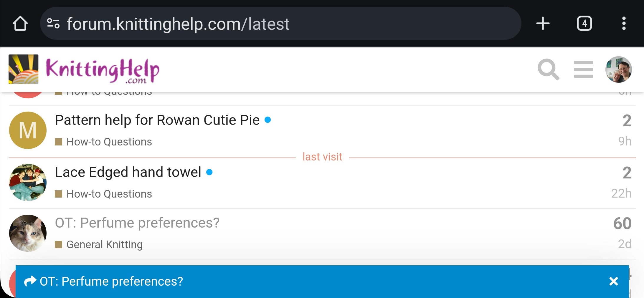Click the reply arrow icon in blue banner
Viewport: 644px width, 298px height.
pos(30,281)
